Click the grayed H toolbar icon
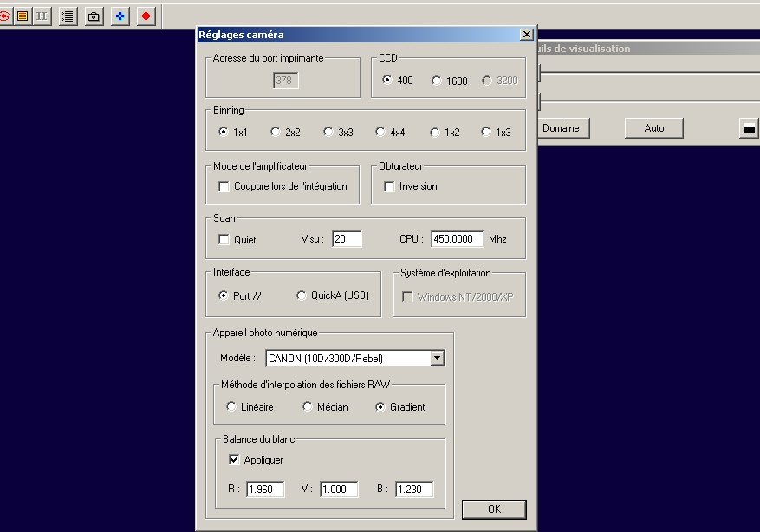Screen dimensions: 760x532 (x=42, y=16)
